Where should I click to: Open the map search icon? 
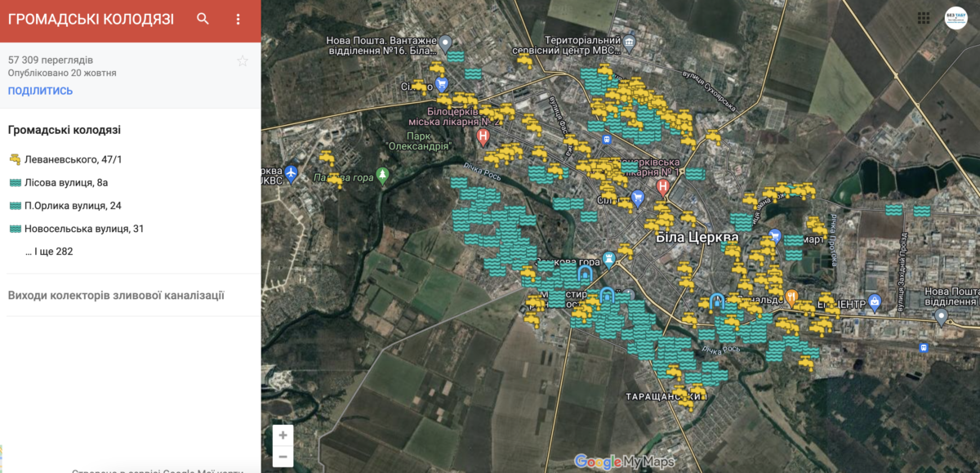(x=203, y=19)
